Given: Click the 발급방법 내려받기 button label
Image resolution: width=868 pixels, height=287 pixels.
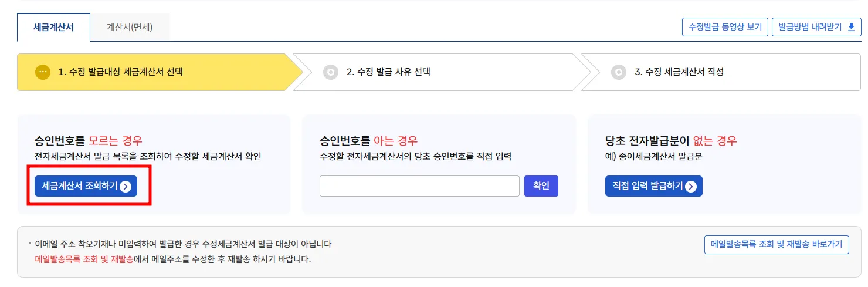Looking at the screenshot, I should tap(809, 27).
